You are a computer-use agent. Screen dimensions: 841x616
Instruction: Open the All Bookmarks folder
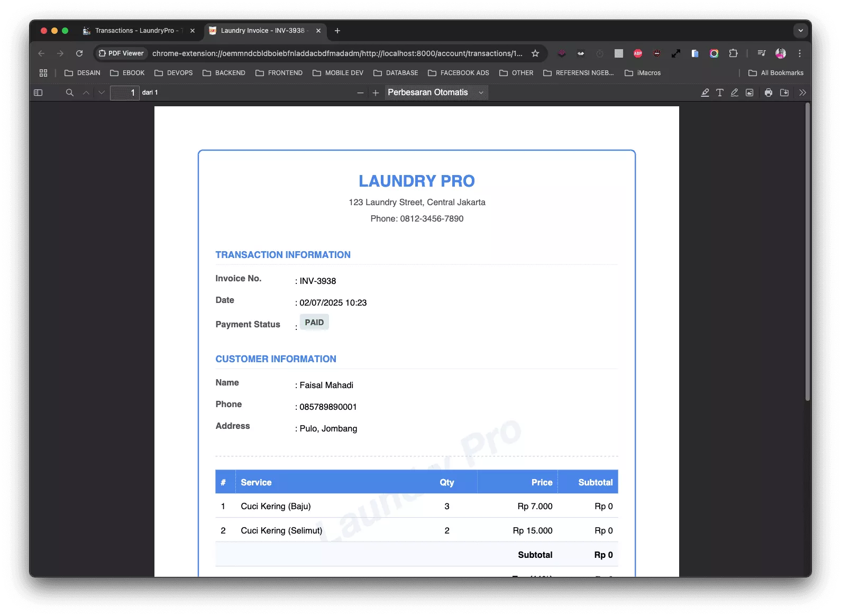(776, 73)
